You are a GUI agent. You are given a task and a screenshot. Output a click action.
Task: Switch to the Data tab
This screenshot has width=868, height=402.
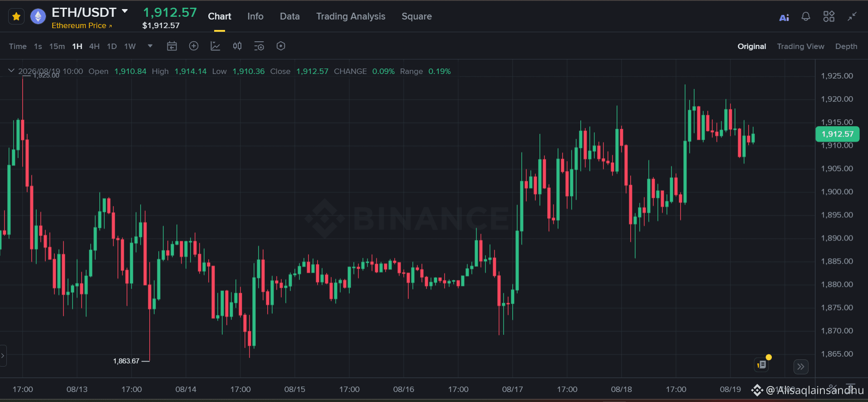point(289,16)
